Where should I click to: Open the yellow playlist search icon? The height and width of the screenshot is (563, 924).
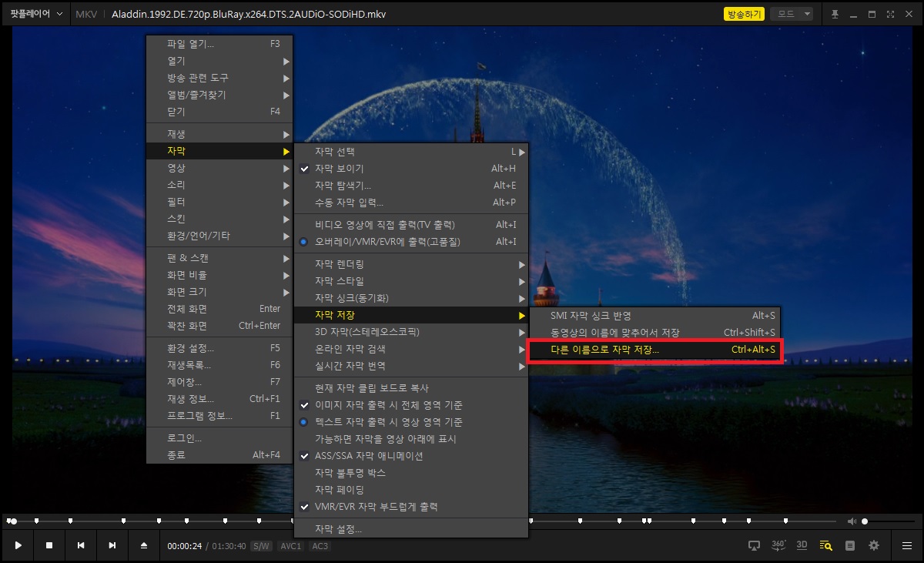tap(826, 545)
